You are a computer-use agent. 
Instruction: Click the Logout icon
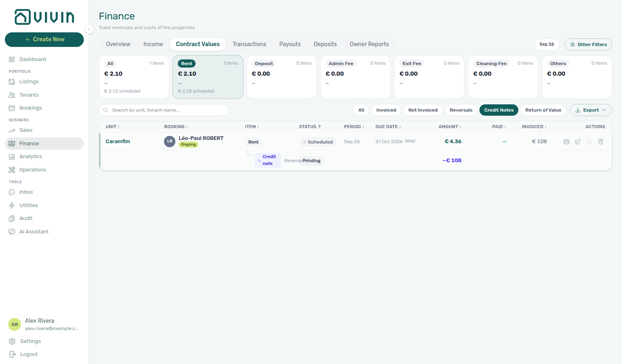(12, 354)
